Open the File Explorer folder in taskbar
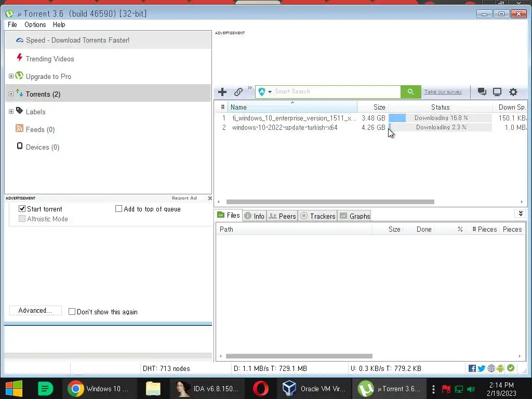Image resolution: width=532 pixels, height=399 pixels. click(153, 389)
